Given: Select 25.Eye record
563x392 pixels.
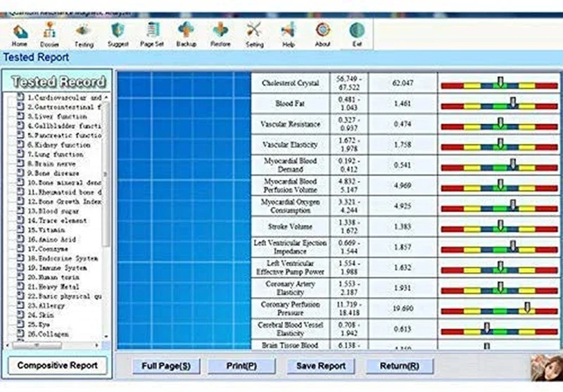Looking at the screenshot, I should pyautogui.click(x=39, y=324).
